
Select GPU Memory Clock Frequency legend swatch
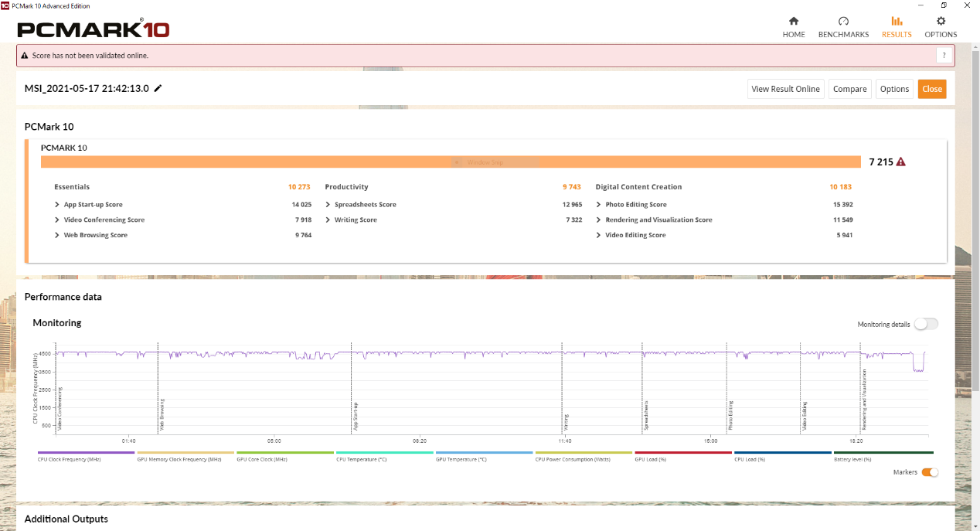point(185,453)
